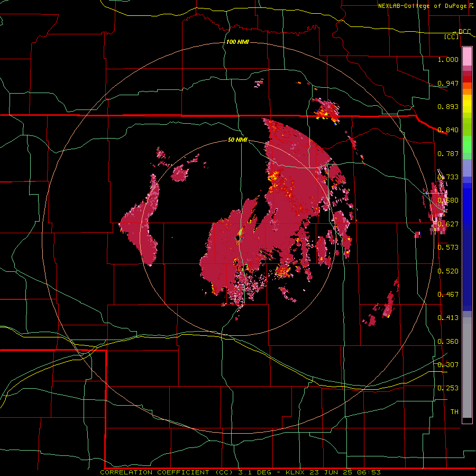Viewport: 476px width, 476px height.
Task: Click the NEXLAB-College of DuPage title text
Action: pyautogui.click(x=422, y=6)
